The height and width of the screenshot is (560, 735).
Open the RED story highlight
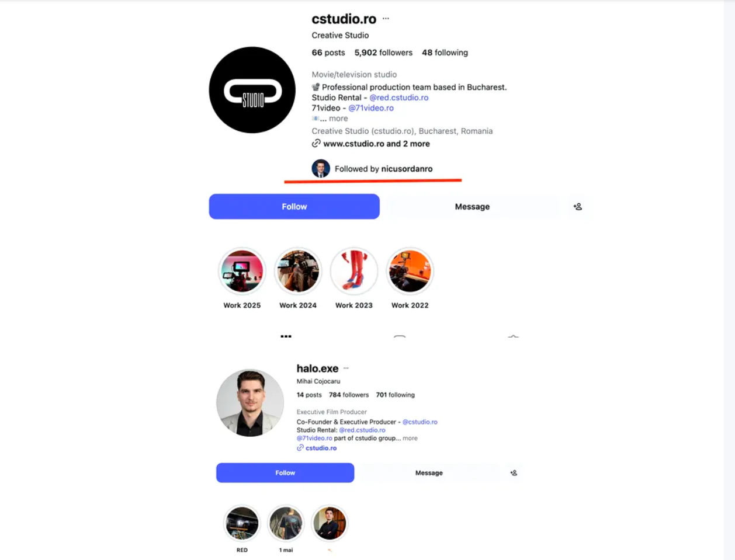242,523
